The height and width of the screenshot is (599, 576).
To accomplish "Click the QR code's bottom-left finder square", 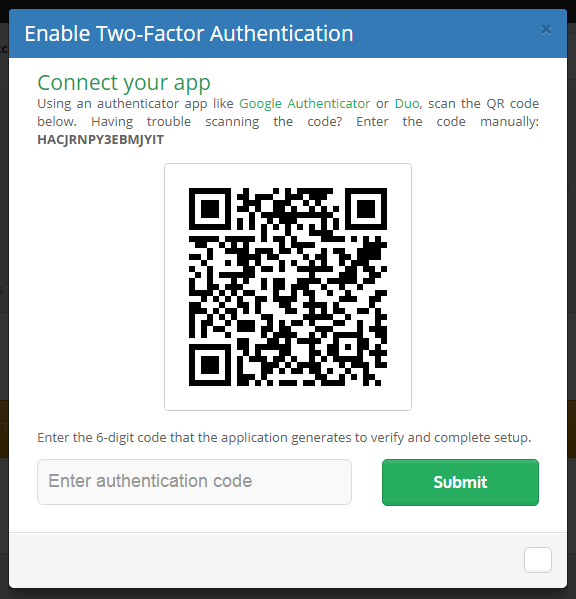I will click(210, 365).
